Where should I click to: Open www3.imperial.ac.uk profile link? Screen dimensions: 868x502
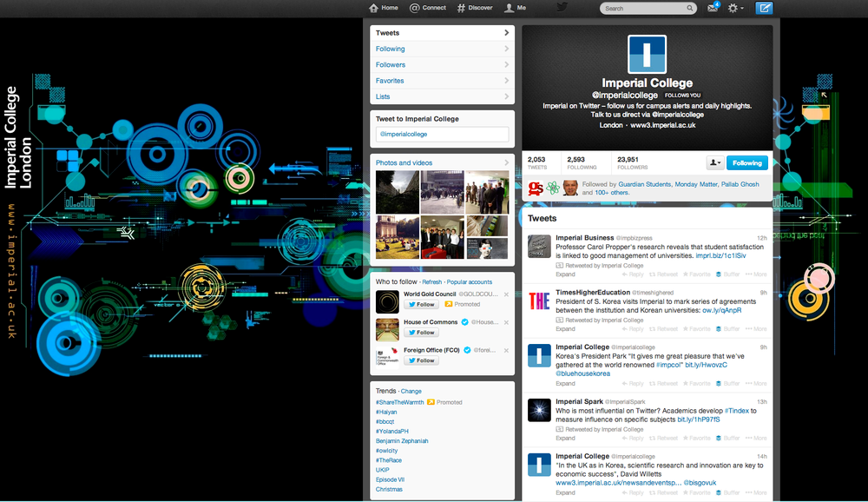[x=662, y=125]
